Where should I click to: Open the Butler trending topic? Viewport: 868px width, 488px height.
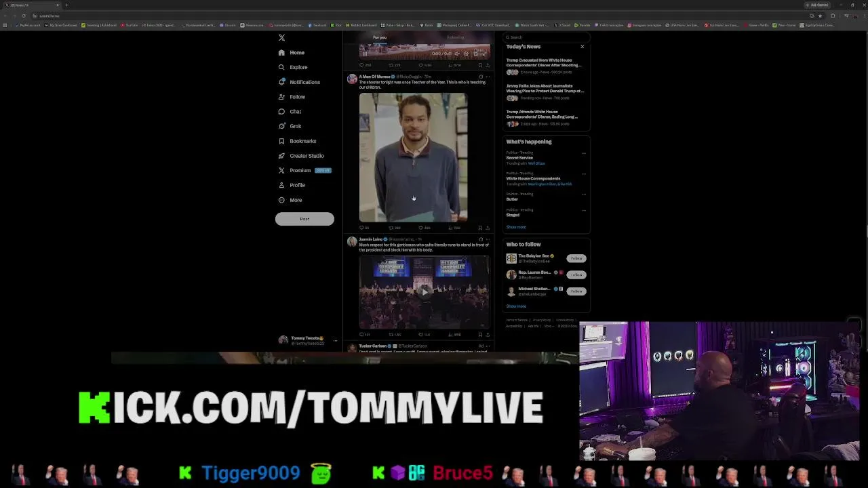pos(512,199)
